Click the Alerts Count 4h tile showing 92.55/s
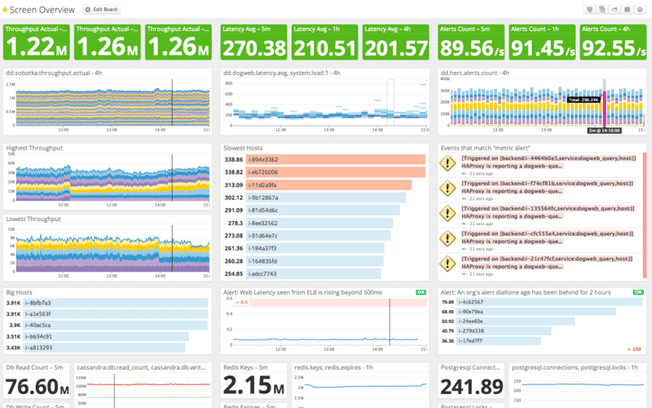The width and height of the screenshot is (652, 408). 611,43
